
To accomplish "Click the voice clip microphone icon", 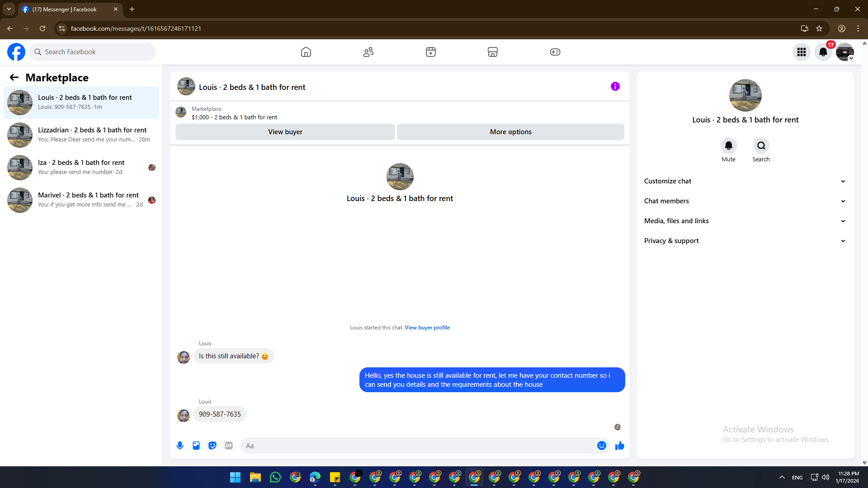I will coord(180,446).
